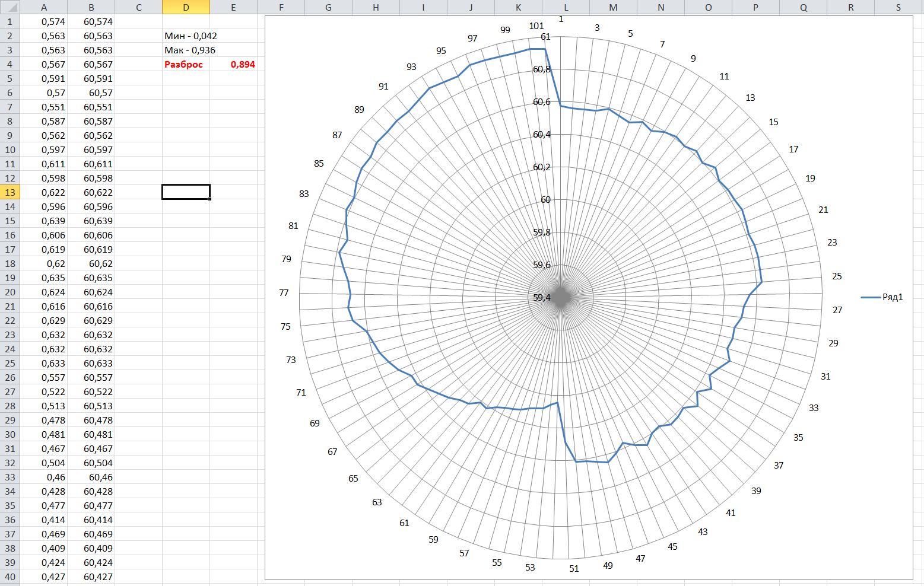Select column H header
The width and height of the screenshot is (924, 586).
pyautogui.click(x=376, y=7)
